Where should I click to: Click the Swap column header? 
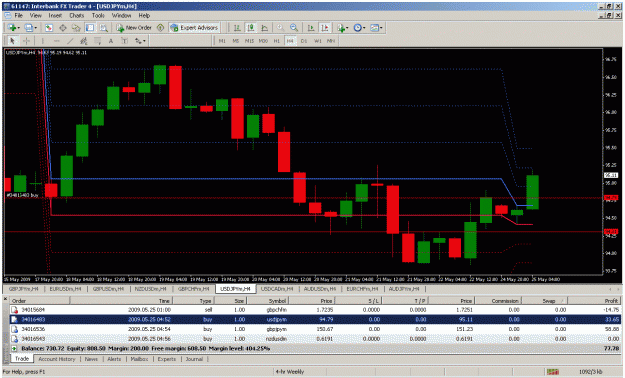pyautogui.click(x=544, y=301)
